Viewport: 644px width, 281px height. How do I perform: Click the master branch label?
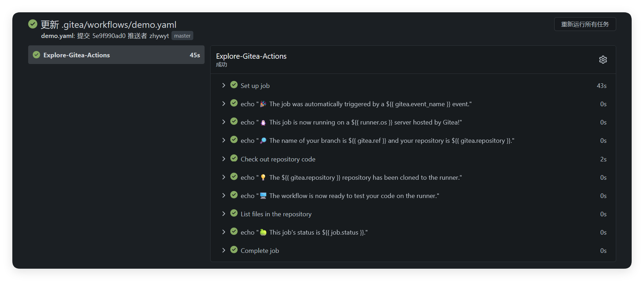182,36
